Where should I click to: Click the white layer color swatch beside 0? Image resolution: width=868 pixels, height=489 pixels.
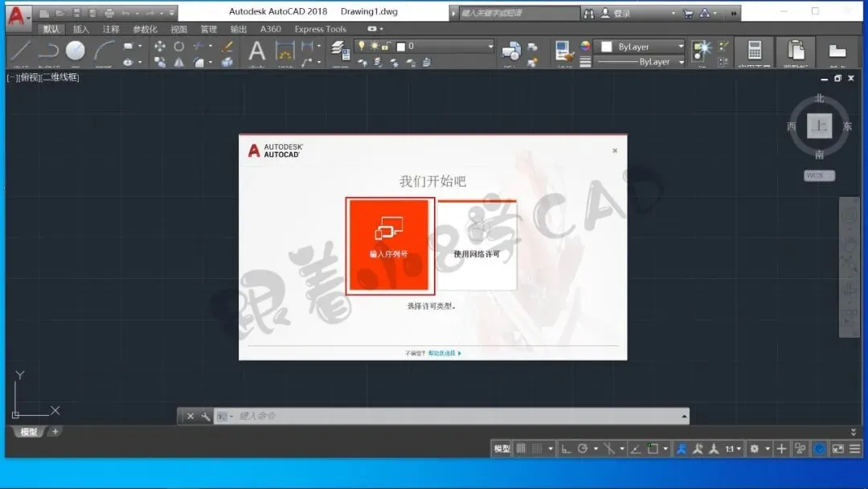pos(401,47)
